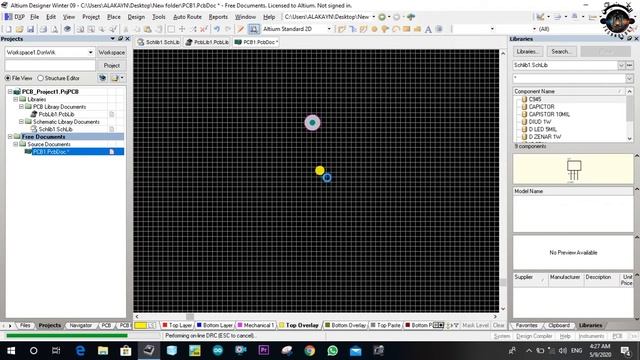Click the Move selection cross icon
Image resolution: width=640 pixels, height=360 pixels.
[x=182, y=29]
